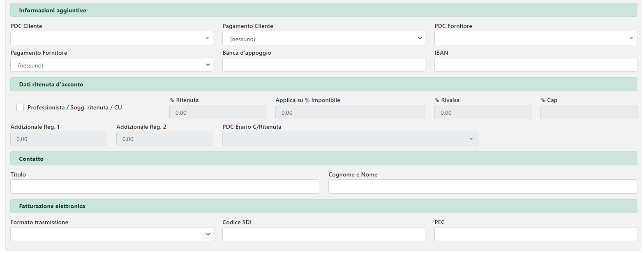The width and height of the screenshot is (644, 253).
Task: Click the PEC input field
Action: (536, 234)
